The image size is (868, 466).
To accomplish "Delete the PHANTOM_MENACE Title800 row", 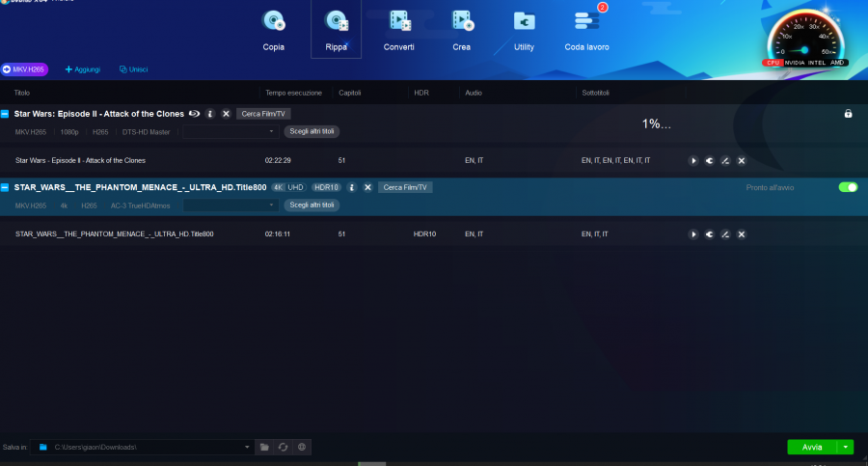I will 742,234.
